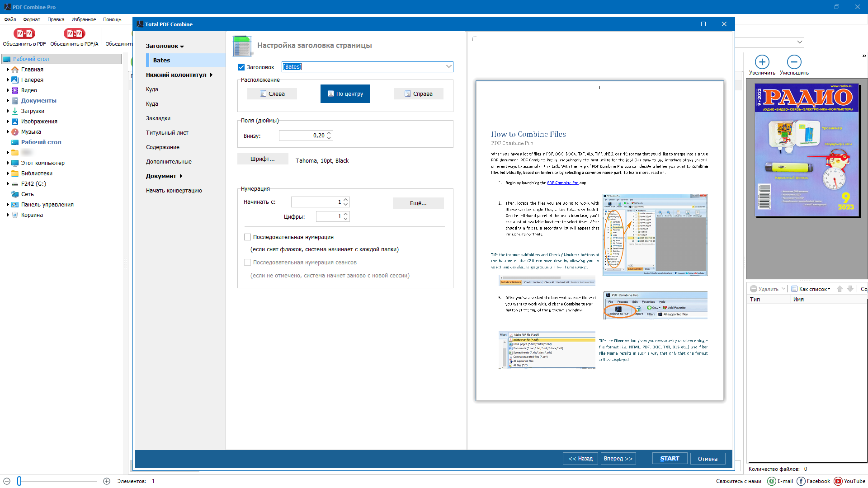The image size is (868, 488).
Task: Click the Увеличить zoom-in icon
Action: coord(762,62)
